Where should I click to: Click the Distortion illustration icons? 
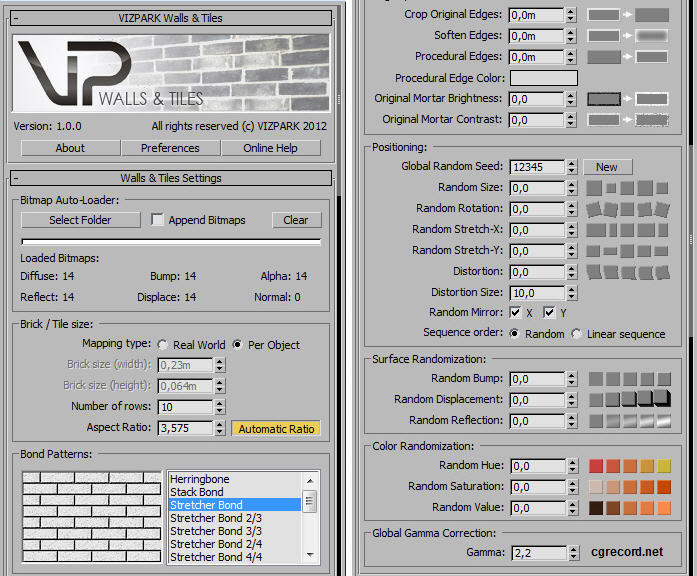point(627,272)
